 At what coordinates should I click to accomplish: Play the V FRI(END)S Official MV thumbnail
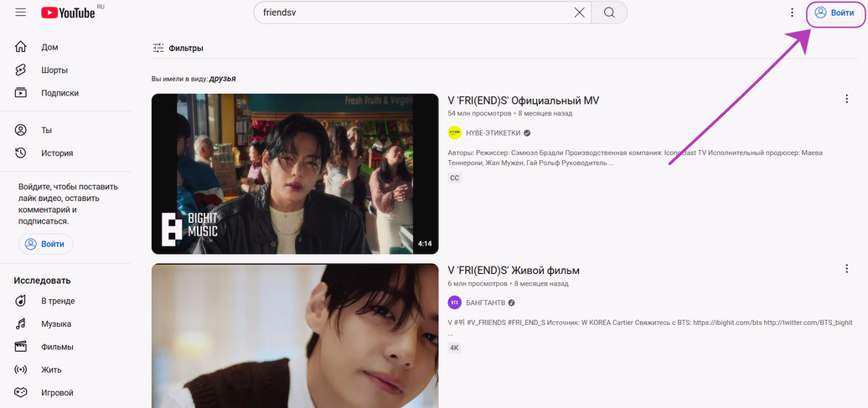click(x=294, y=173)
